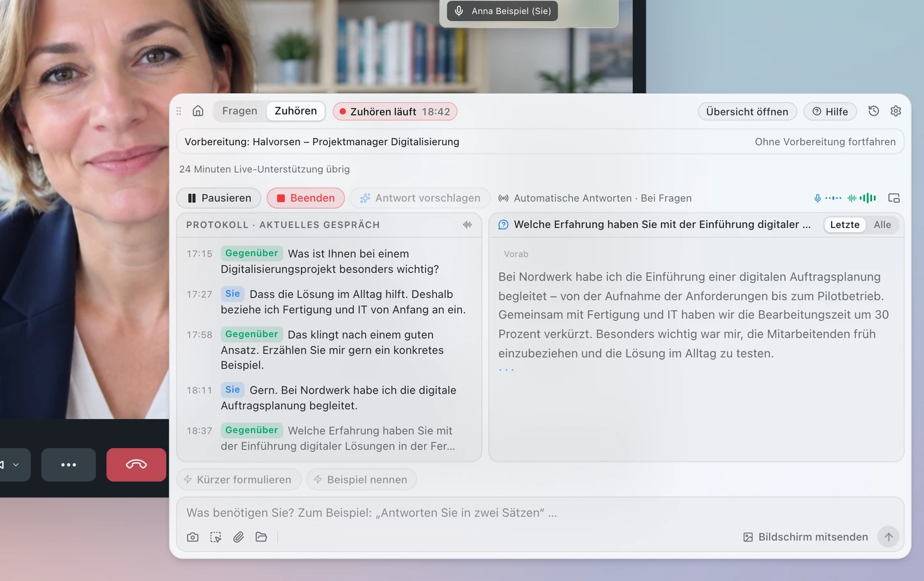924x581 pixels.
Task: Select screen region capture icon
Action: [x=216, y=537]
